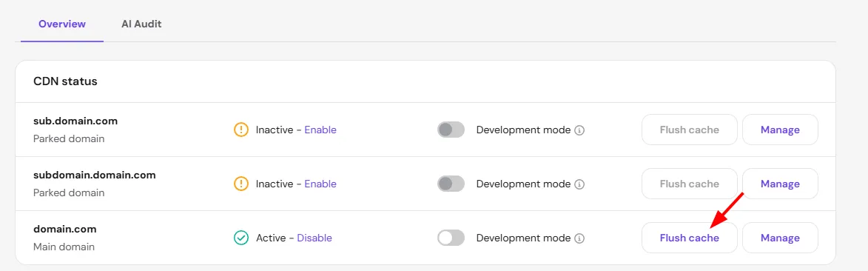Click the warning icon for subdomain.domain.com
This screenshot has width=868, height=271.
[x=241, y=184]
